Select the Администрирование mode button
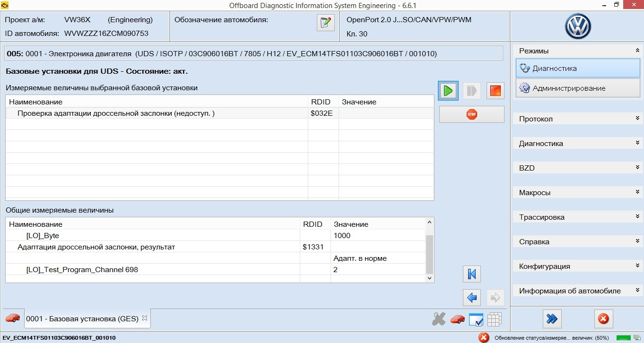 pyautogui.click(x=578, y=88)
